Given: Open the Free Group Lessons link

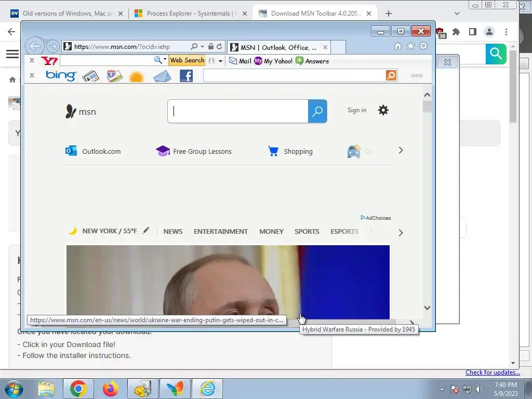Looking at the screenshot, I should click(x=193, y=151).
